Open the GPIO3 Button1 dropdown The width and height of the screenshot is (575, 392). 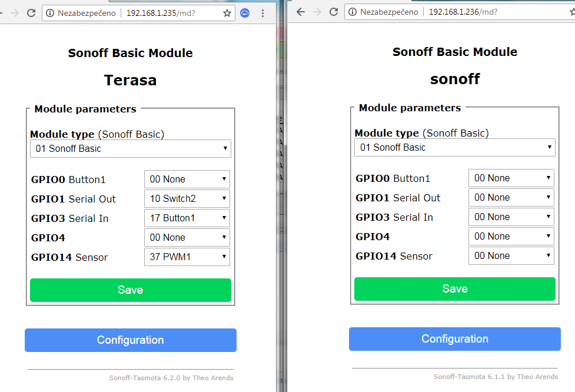[187, 218]
